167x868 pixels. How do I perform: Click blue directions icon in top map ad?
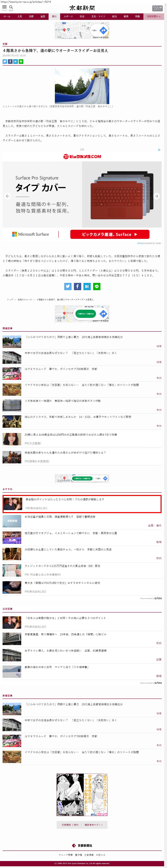pyautogui.click(x=103, y=30)
